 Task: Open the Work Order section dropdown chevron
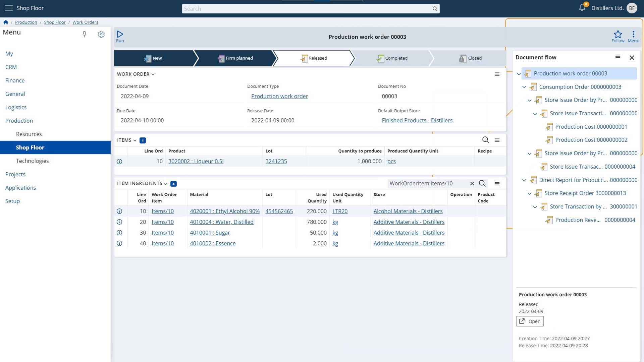click(153, 74)
